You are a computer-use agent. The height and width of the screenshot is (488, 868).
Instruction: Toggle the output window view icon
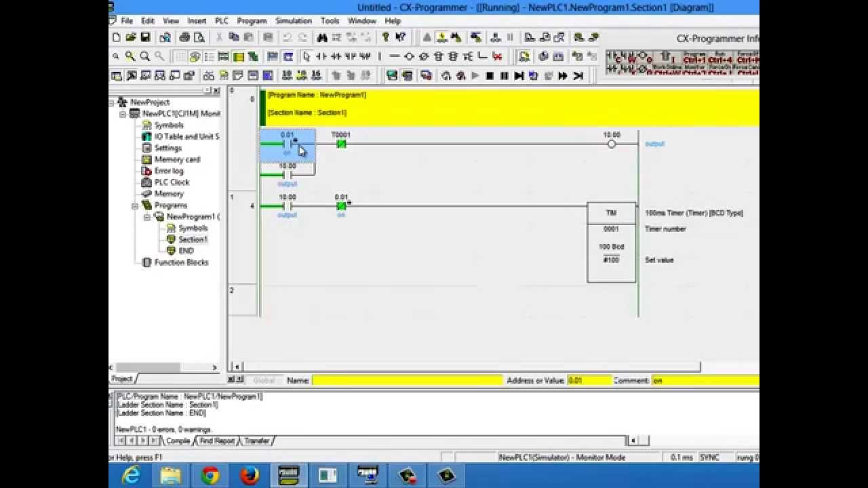click(131, 75)
